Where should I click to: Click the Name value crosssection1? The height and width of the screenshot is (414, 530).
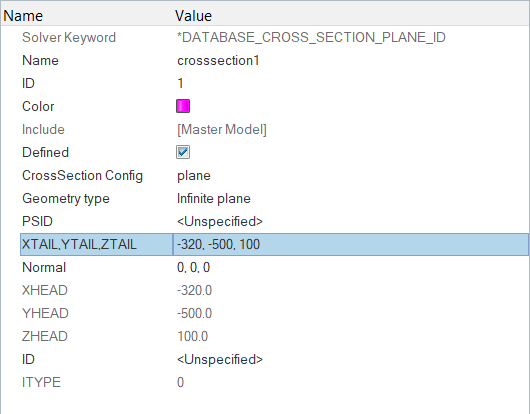218,60
